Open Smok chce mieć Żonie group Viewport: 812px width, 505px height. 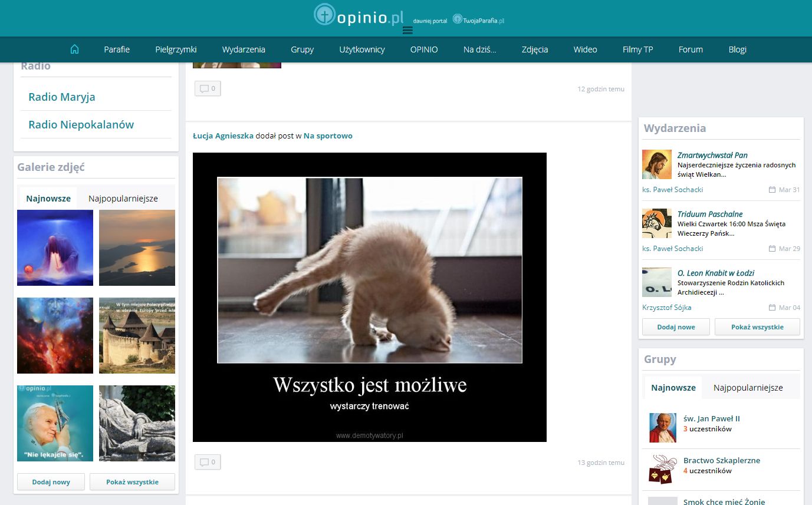[724, 501]
